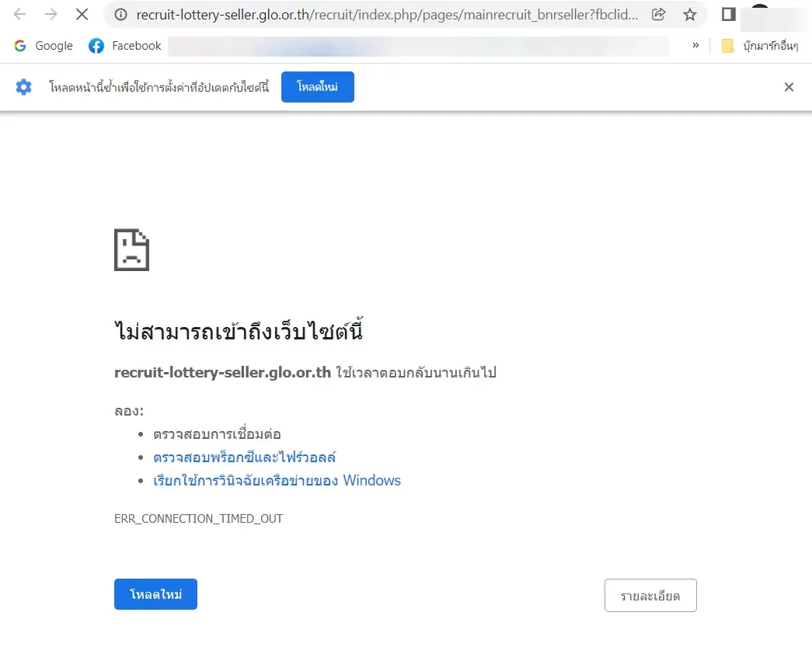The height and width of the screenshot is (661, 812).
Task: Click โหลดใหม่ button in the infobar
Action: pos(318,87)
